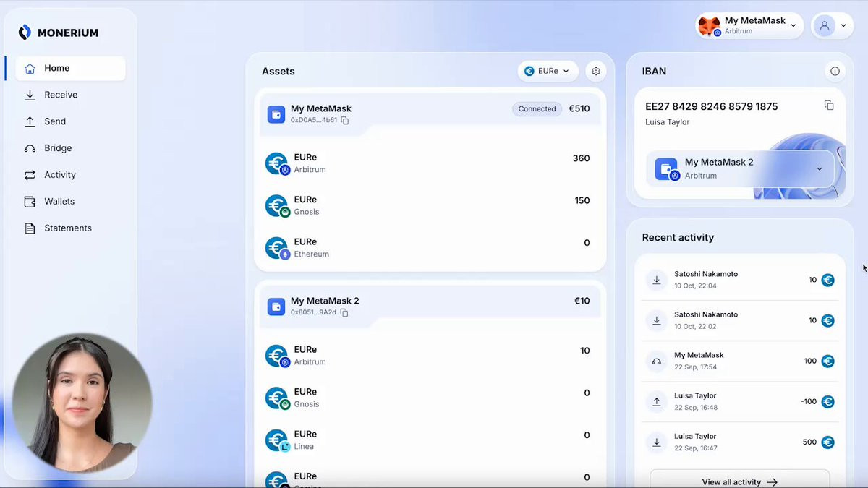Click bridge icon of My MetaMask activity
The width and height of the screenshot is (868, 488).
click(x=657, y=361)
